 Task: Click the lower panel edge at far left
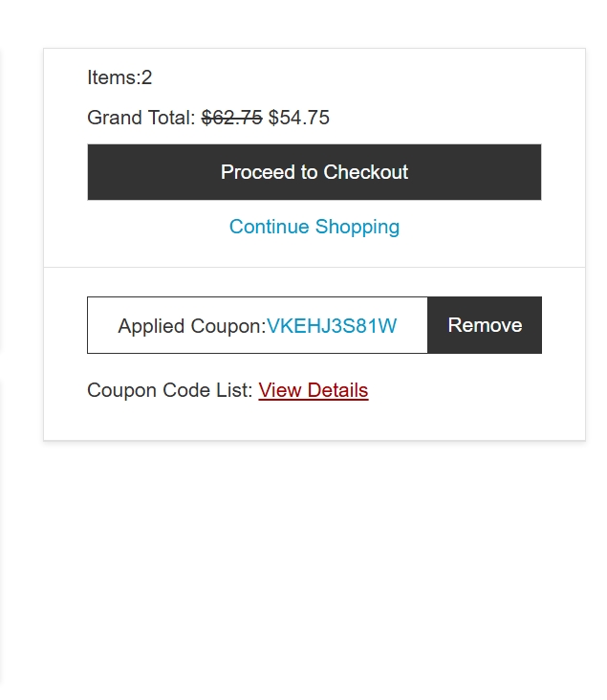[1, 526]
